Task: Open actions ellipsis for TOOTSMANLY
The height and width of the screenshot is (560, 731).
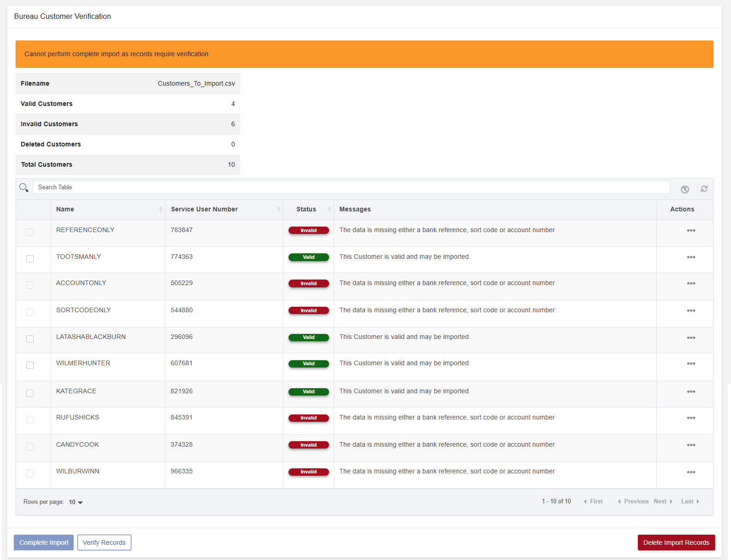Action: coord(691,257)
